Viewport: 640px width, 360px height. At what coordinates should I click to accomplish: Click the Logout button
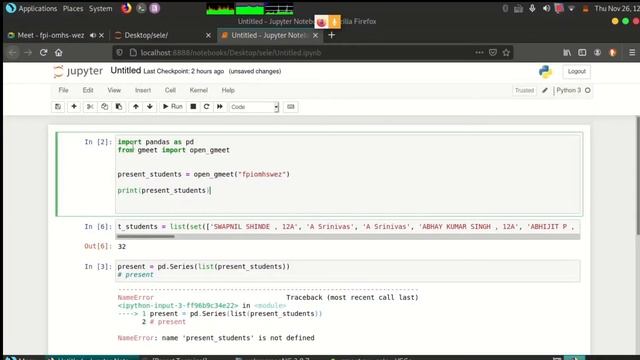click(576, 71)
